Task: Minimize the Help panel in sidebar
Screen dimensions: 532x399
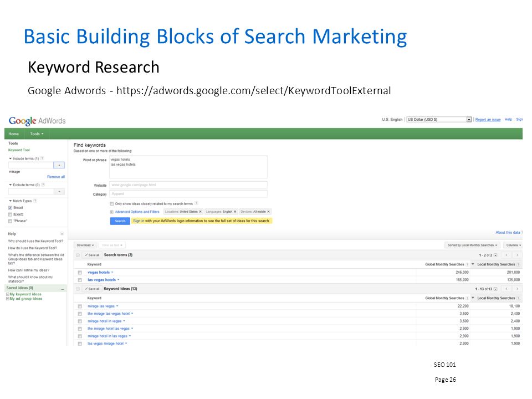Action: (62, 234)
